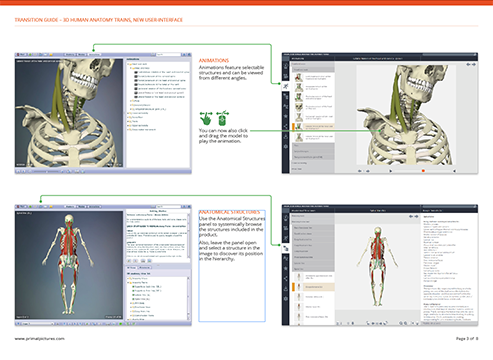Switch to the second tab above the structure tree
Screen dimensions: 493x360
(145, 268)
